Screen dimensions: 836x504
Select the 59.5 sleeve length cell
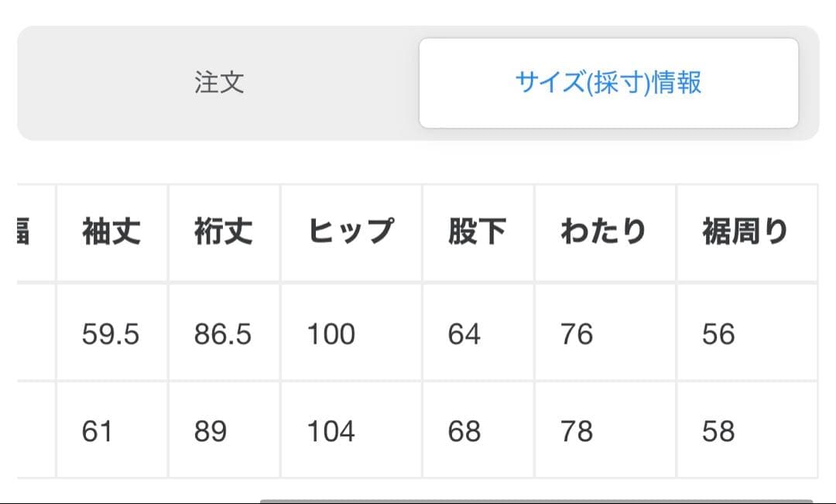pos(111,334)
